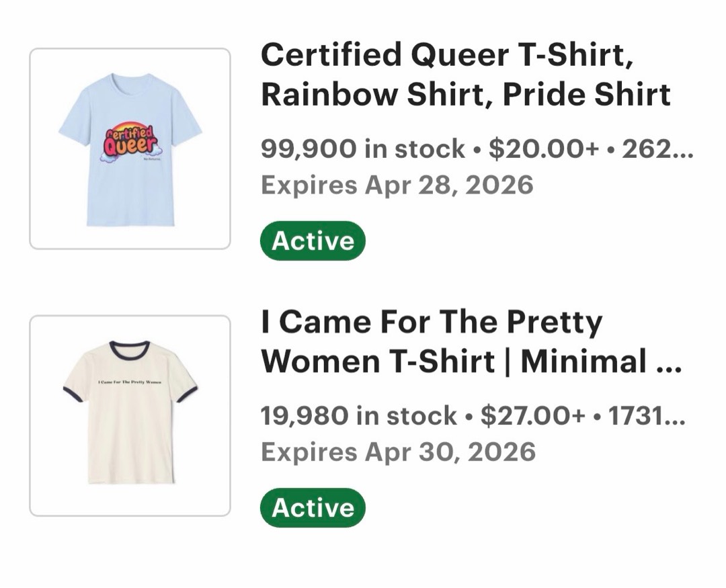Click the small printed text on ringer tee
Viewport: 726px width, 588px height.
[129, 382]
